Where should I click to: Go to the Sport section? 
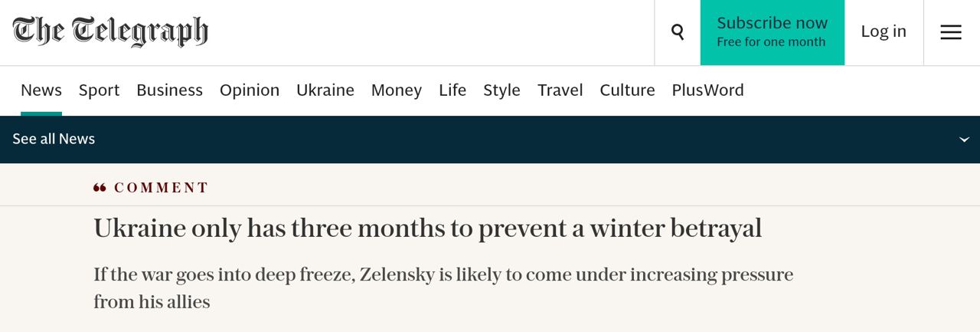tap(100, 90)
